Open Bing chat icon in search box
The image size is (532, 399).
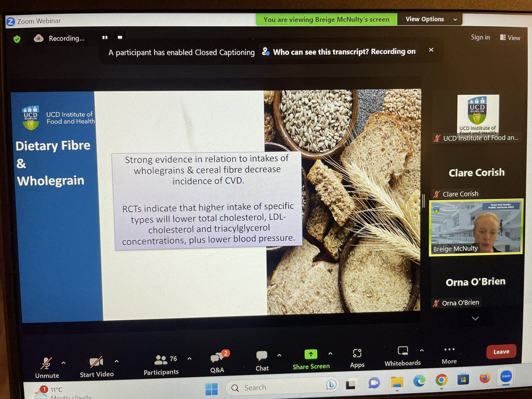pos(331,385)
